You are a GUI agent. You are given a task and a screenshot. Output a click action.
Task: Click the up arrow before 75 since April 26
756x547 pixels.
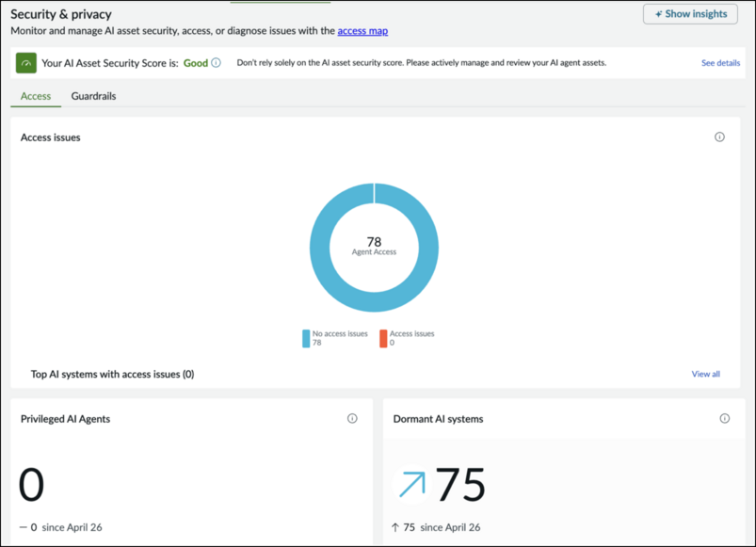(395, 527)
